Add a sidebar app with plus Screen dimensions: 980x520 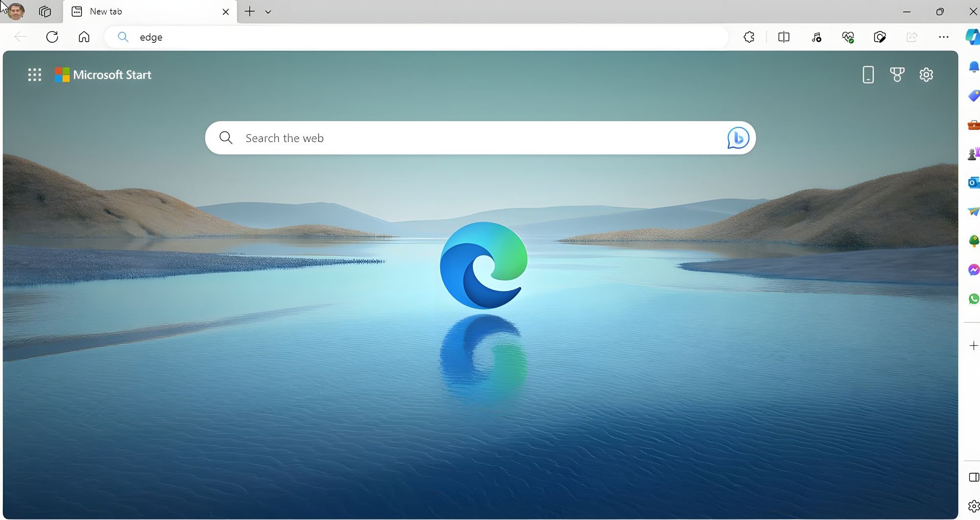tap(974, 346)
